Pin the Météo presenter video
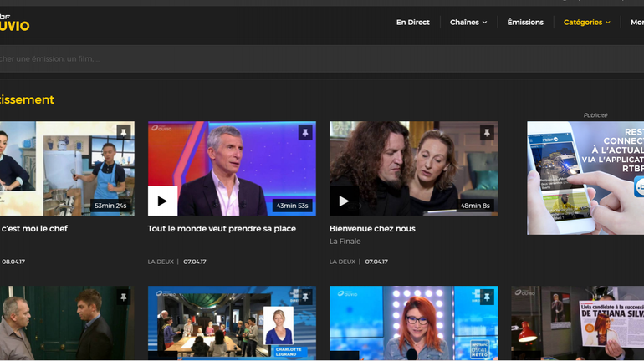 pyautogui.click(x=486, y=297)
